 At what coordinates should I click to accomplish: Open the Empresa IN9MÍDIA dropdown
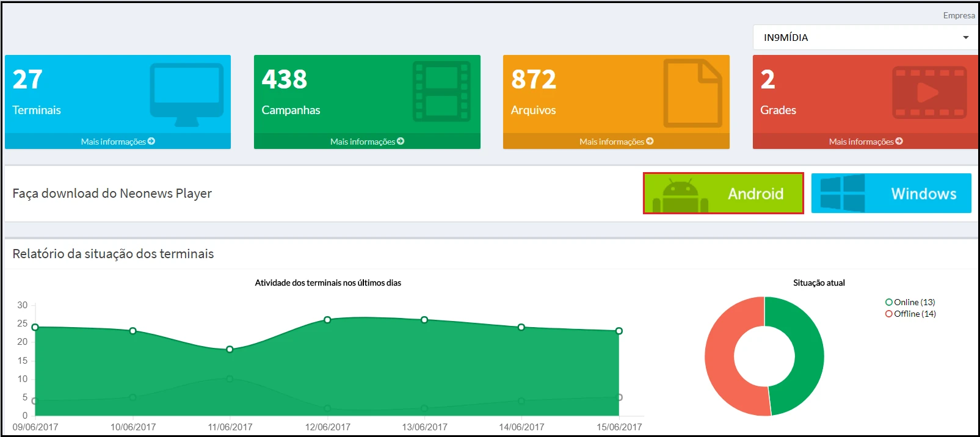point(865,37)
